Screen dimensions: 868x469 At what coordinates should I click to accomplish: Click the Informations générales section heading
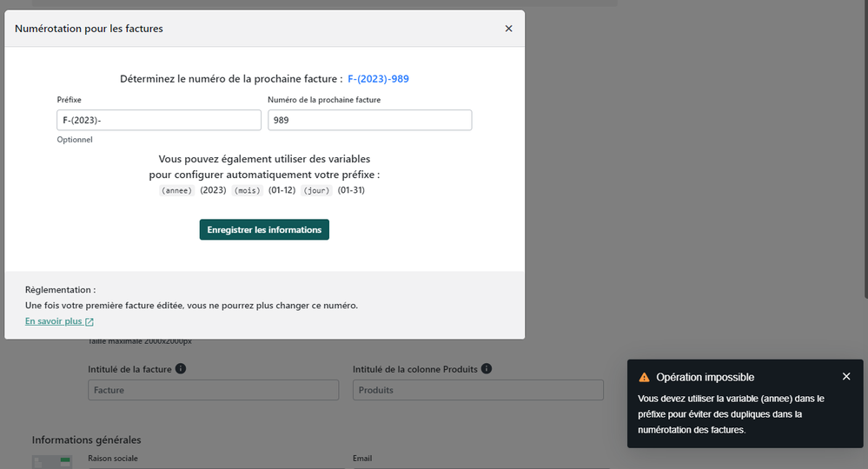tap(86, 440)
